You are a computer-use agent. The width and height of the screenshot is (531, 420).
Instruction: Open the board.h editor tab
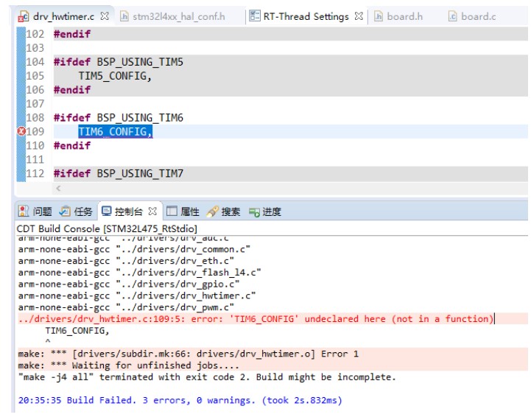click(x=398, y=16)
